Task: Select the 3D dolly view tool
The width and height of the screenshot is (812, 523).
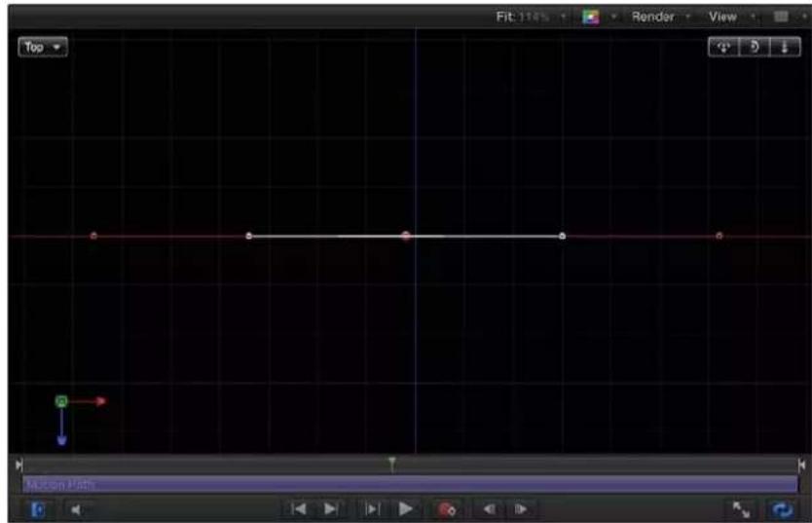Action: [x=785, y=47]
